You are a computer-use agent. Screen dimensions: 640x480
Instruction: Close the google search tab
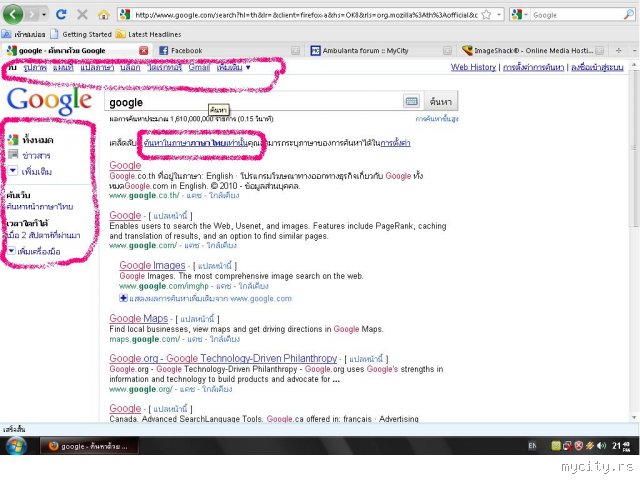click(x=143, y=51)
